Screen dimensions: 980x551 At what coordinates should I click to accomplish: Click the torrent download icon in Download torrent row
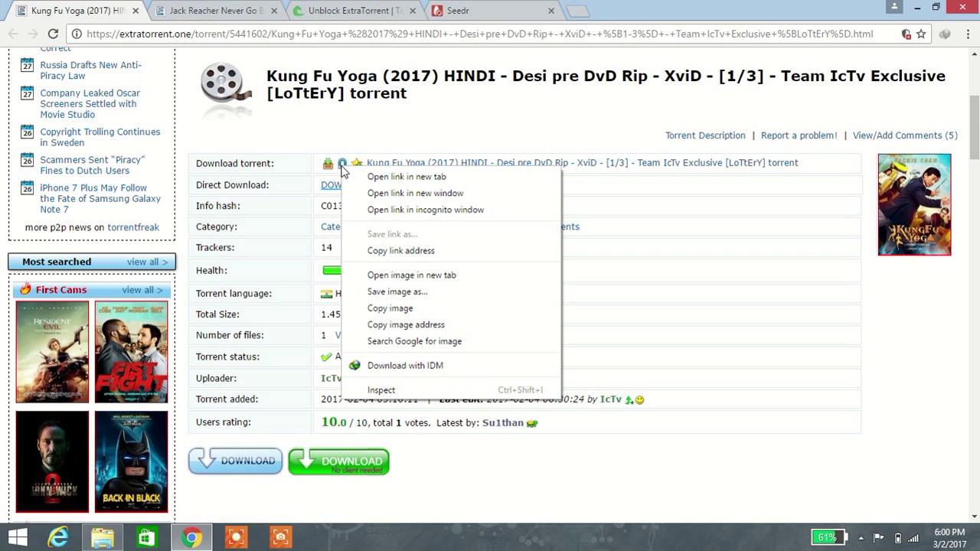tap(328, 163)
